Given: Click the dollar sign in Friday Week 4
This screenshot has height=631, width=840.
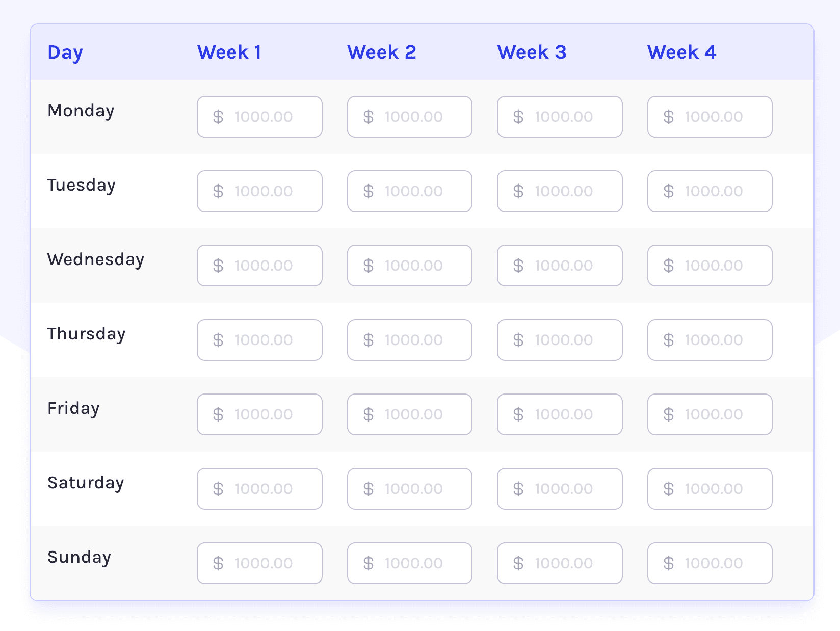Looking at the screenshot, I should (669, 414).
